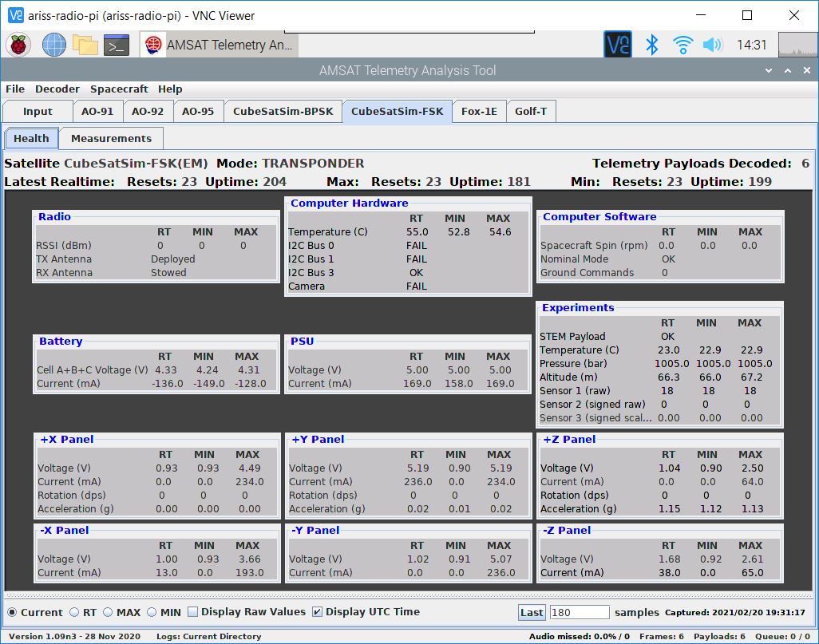
Task: Open the Measurements sub-tab
Action: pos(111,138)
